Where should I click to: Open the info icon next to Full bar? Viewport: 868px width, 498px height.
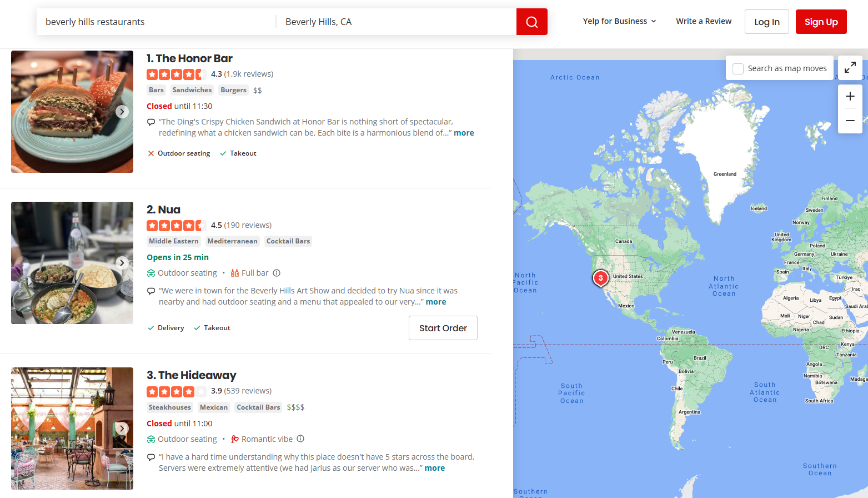277,272
